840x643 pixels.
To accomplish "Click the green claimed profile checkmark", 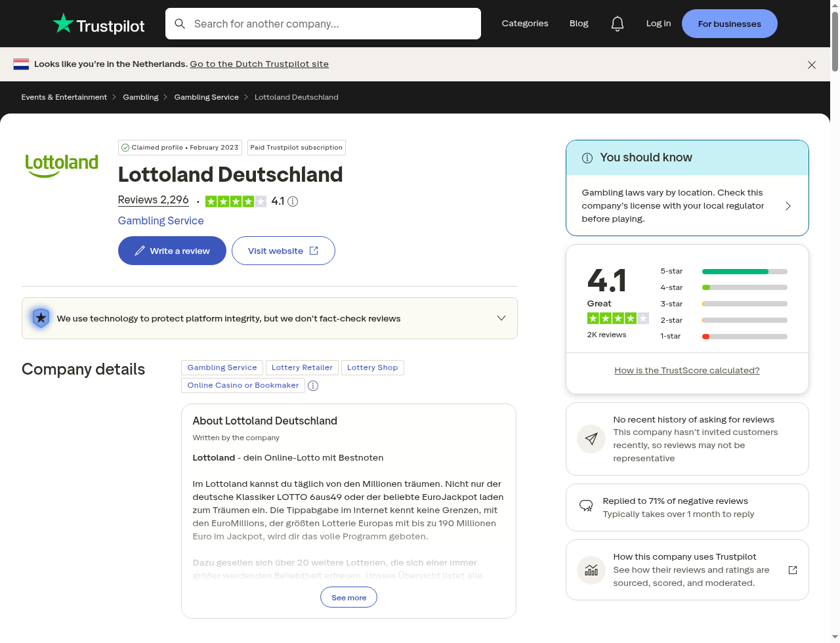I will click(x=125, y=148).
